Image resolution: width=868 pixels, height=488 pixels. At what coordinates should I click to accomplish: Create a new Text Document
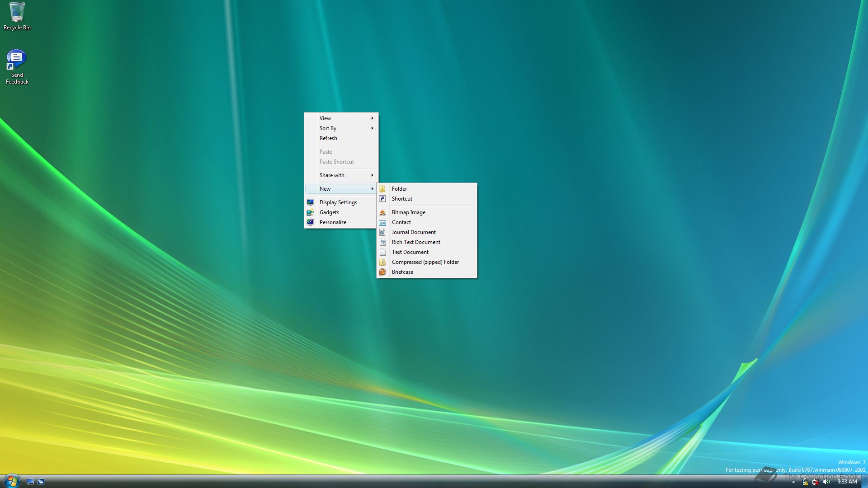[427, 252]
